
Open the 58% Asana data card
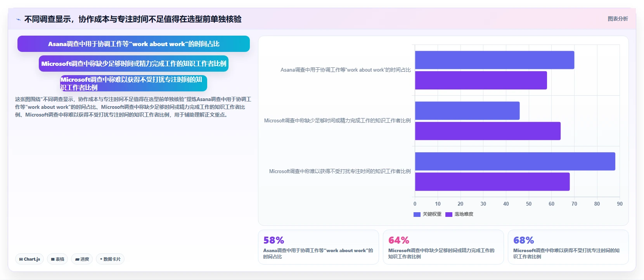coord(318,247)
